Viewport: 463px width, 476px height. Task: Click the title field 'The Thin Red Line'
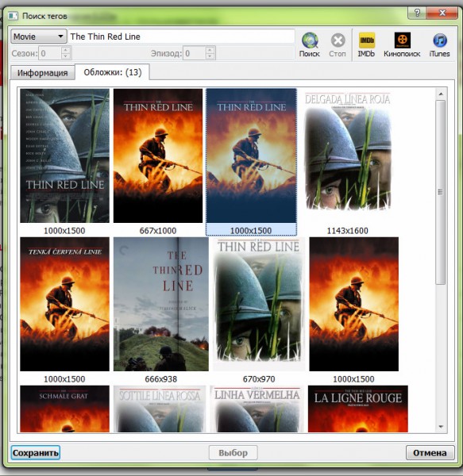pos(181,36)
